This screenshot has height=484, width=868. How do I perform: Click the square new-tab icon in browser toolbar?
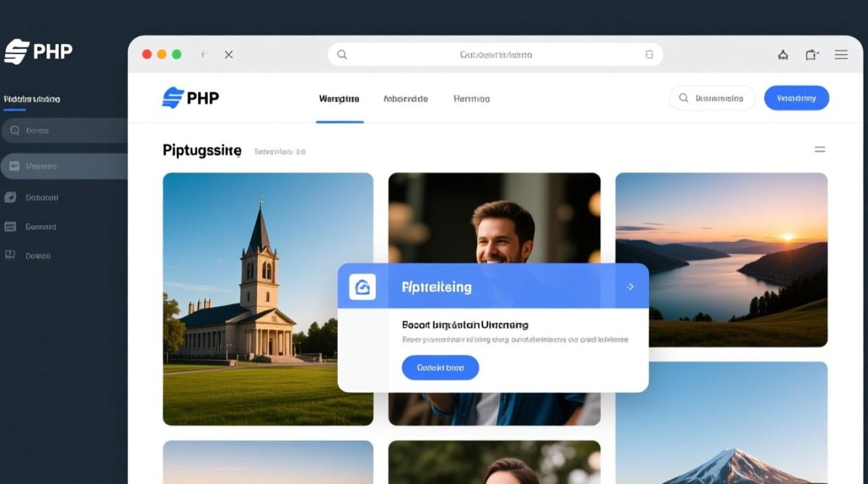[812, 55]
